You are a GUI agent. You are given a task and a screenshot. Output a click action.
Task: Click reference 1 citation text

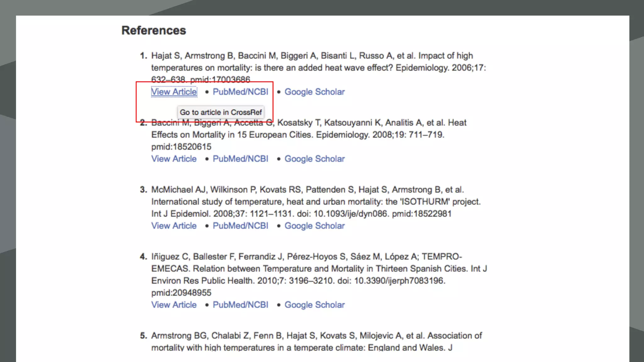[x=318, y=68]
